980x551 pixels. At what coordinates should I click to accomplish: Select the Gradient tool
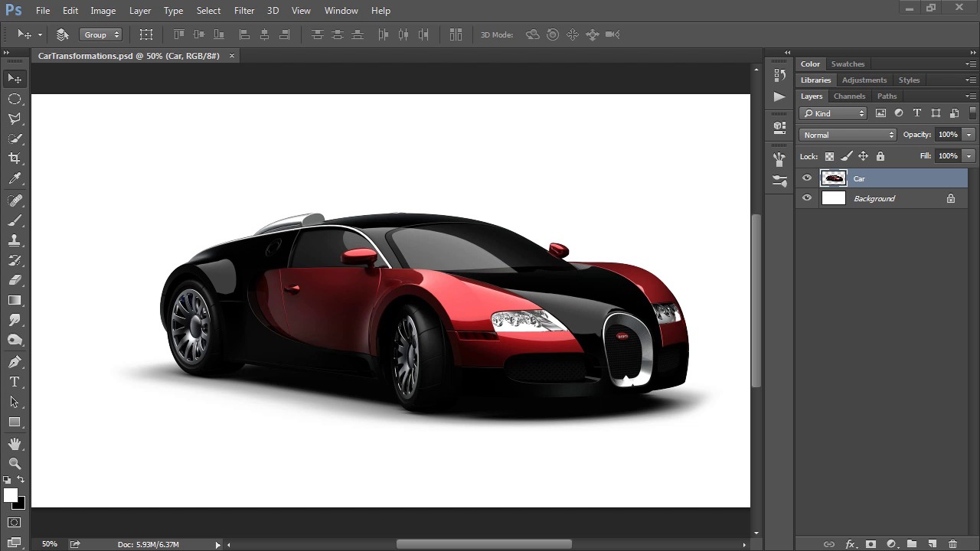[15, 301]
